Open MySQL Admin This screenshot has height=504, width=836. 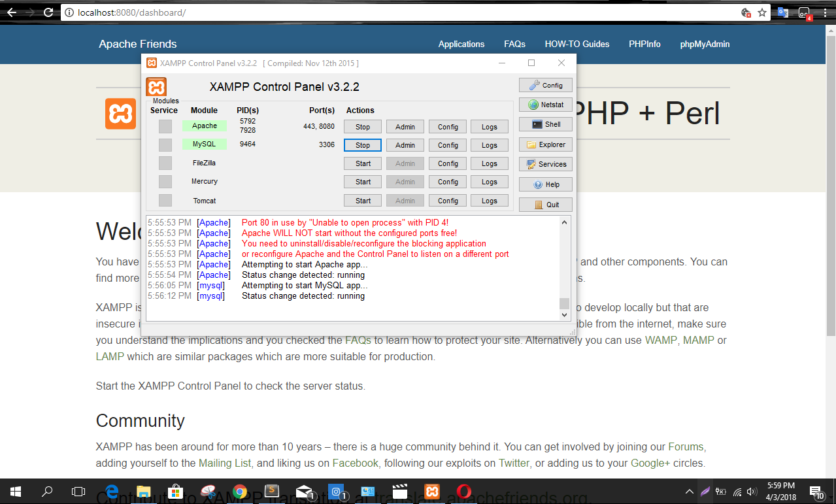[x=405, y=145]
